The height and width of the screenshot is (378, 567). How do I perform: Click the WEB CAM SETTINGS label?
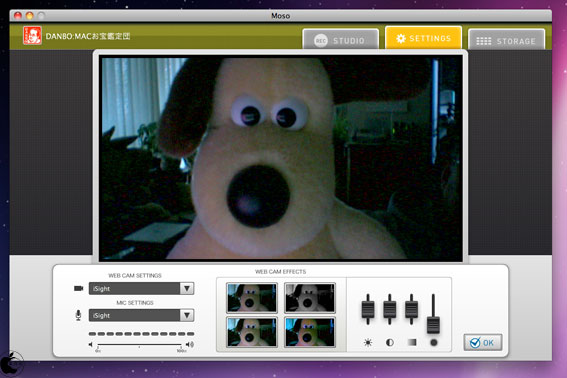point(135,275)
